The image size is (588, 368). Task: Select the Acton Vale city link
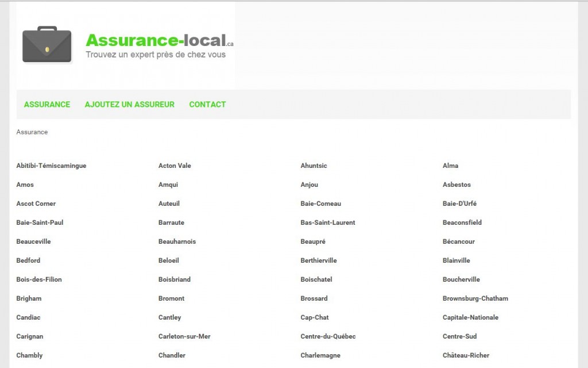coord(174,166)
